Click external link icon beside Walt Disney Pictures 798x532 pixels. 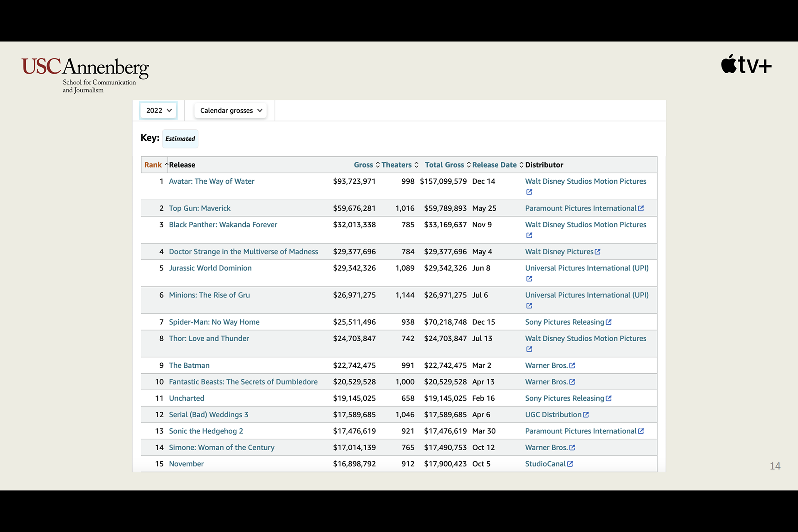[598, 252]
